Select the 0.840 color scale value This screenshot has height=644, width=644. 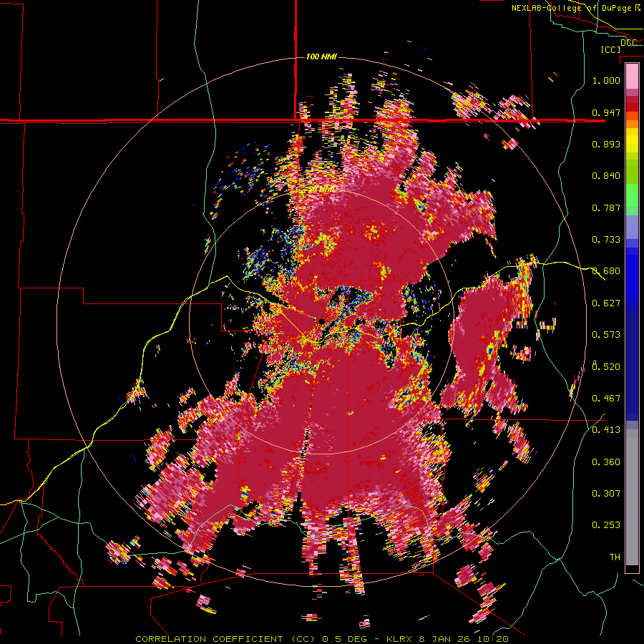pyautogui.click(x=606, y=176)
